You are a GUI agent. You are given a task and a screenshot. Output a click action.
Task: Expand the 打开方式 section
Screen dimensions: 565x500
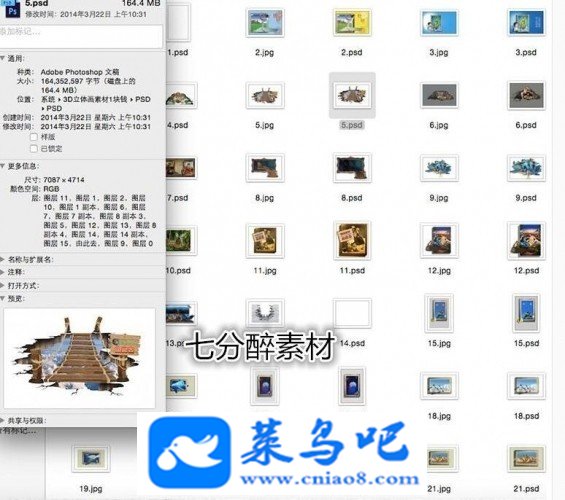3,286
